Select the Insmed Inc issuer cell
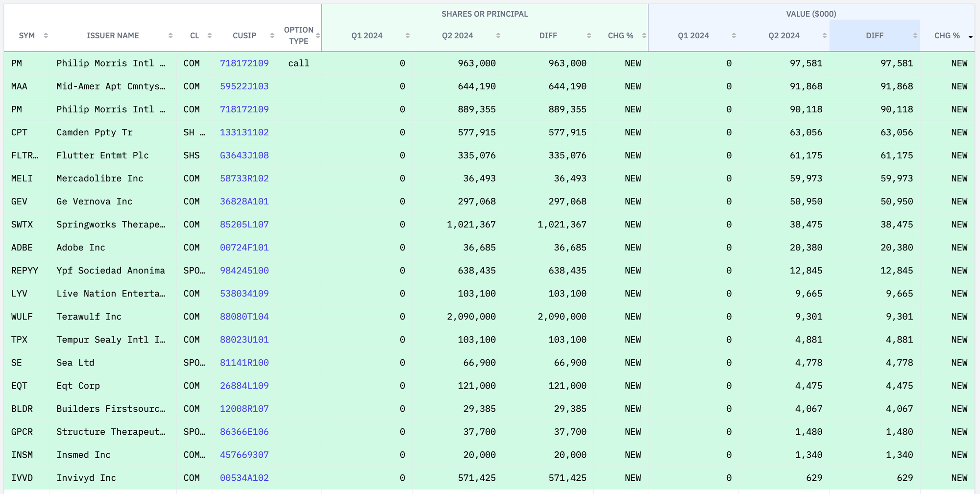The width and height of the screenshot is (980, 494). coord(113,455)
